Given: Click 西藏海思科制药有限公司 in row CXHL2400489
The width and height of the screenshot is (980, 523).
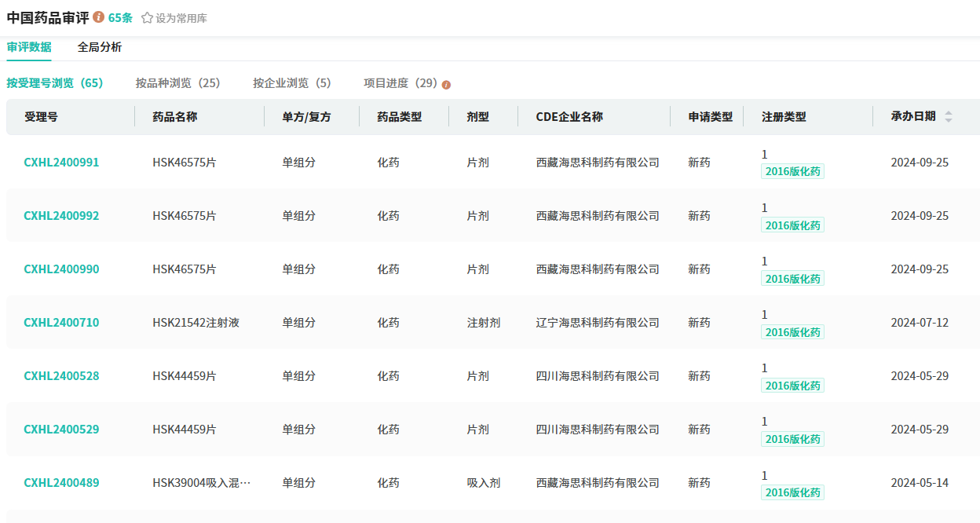Looking at the screenshot, I should tap(598, 483).
